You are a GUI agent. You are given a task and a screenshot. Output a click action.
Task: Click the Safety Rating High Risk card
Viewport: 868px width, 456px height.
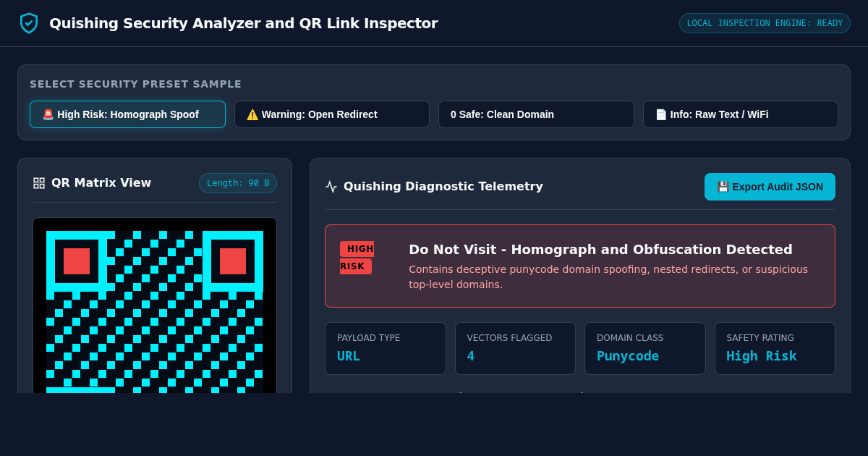click(775, 348)
